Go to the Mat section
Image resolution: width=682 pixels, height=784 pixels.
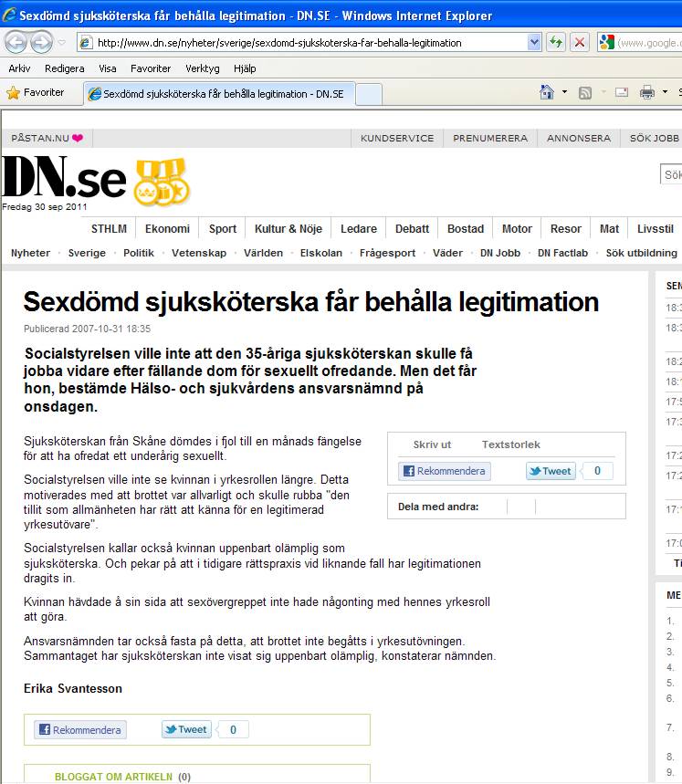(609, 229)
